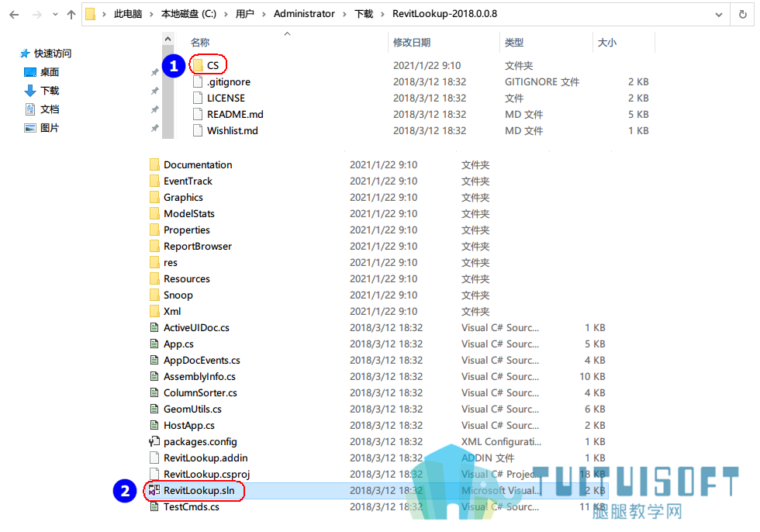Open the RevitLookup.sln solution file icon
760x532 pixels.
point(154,490)
